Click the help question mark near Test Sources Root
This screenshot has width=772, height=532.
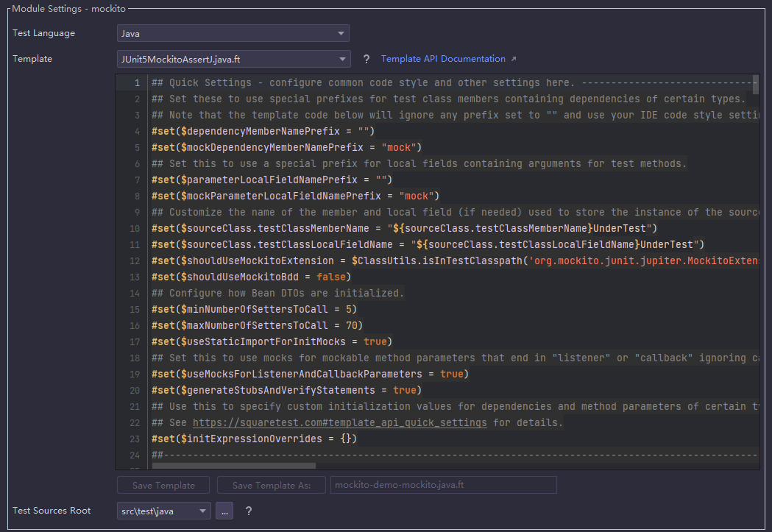(x=249, y=511)
